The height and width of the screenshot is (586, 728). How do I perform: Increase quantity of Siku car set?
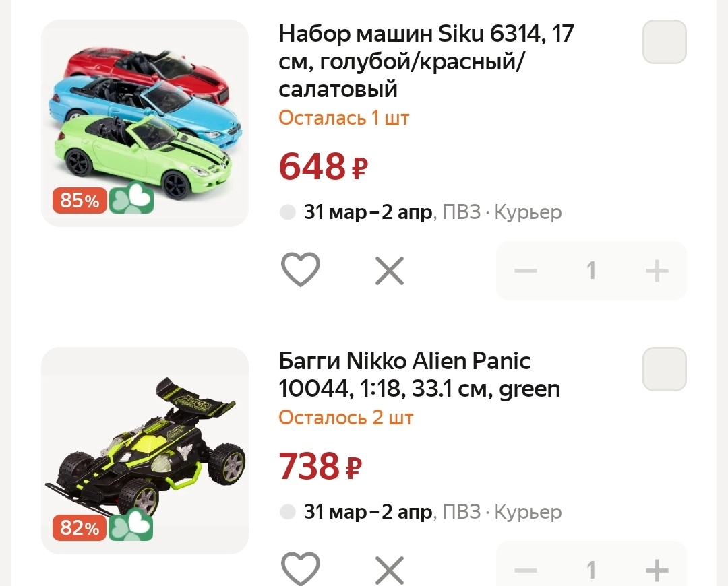click(x=657, y=271)
